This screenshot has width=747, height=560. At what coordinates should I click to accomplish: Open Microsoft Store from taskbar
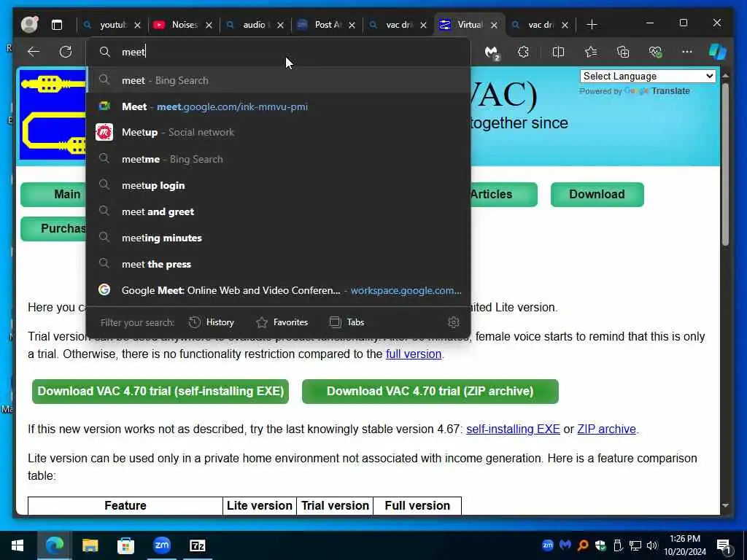(x=125, y=545)
